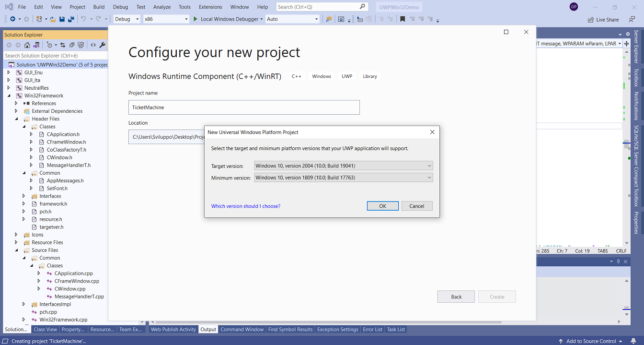
Task: Click the Save All icon
Action: (x=71, y=19)
